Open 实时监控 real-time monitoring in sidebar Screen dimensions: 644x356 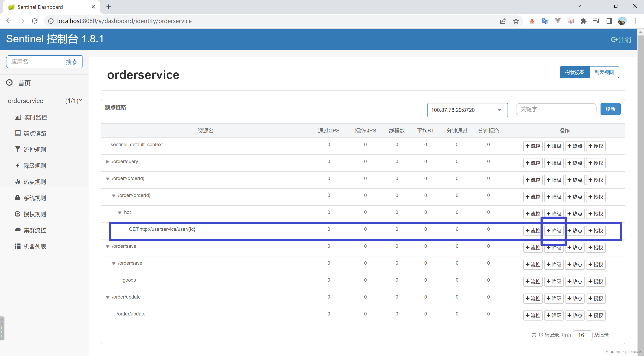[35, 117]
